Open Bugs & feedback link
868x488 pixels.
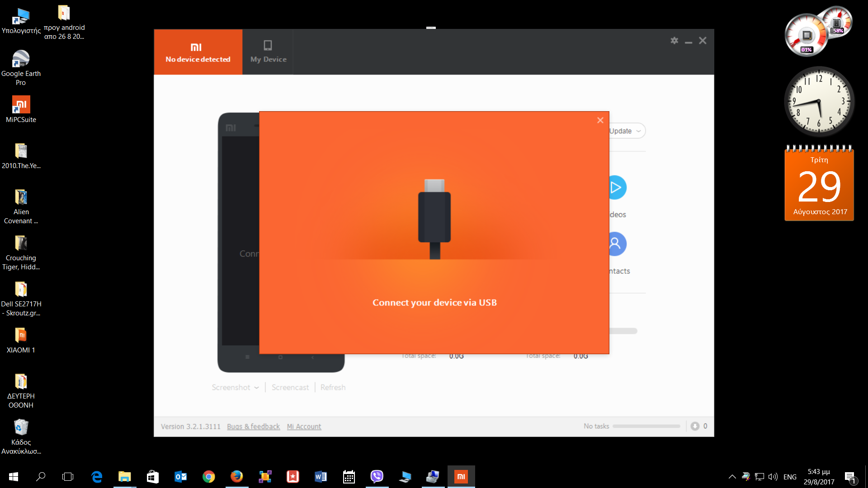(x=253, y=427)
